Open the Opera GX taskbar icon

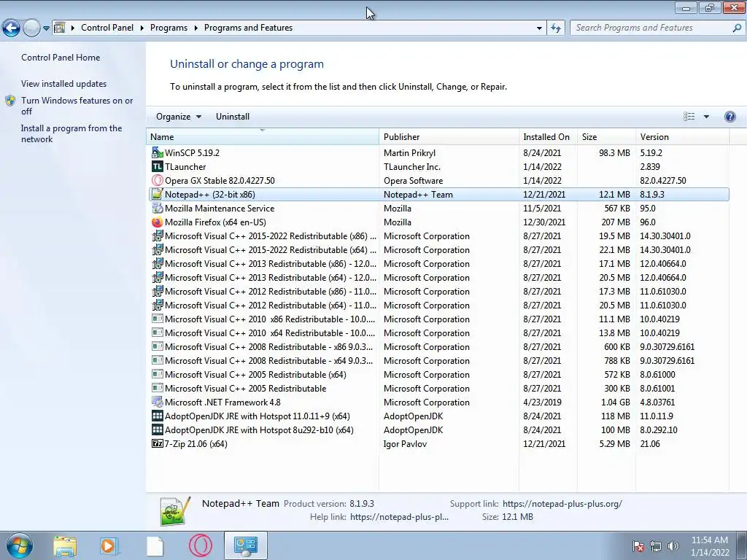pos(201,545)
